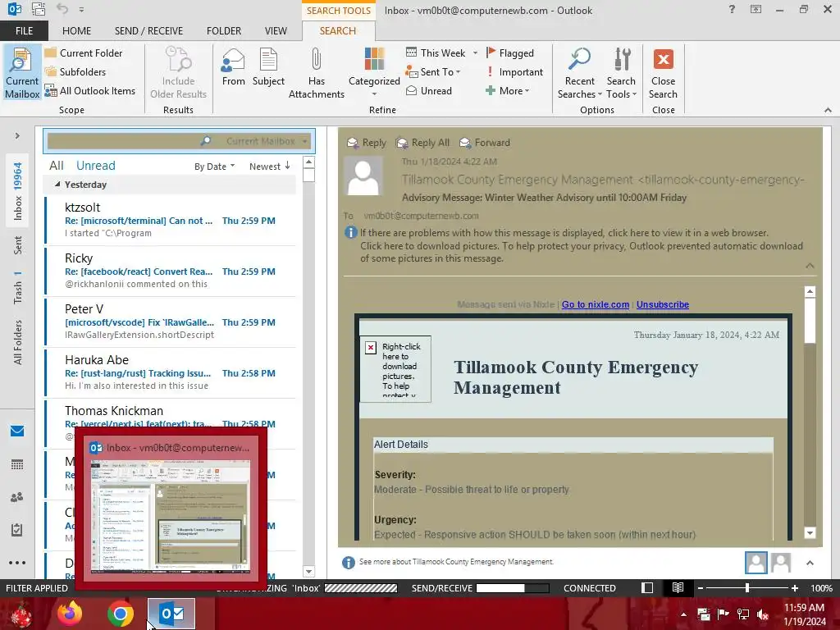
Task: Open more navigation options ellipsis
Action: (17, 563)
